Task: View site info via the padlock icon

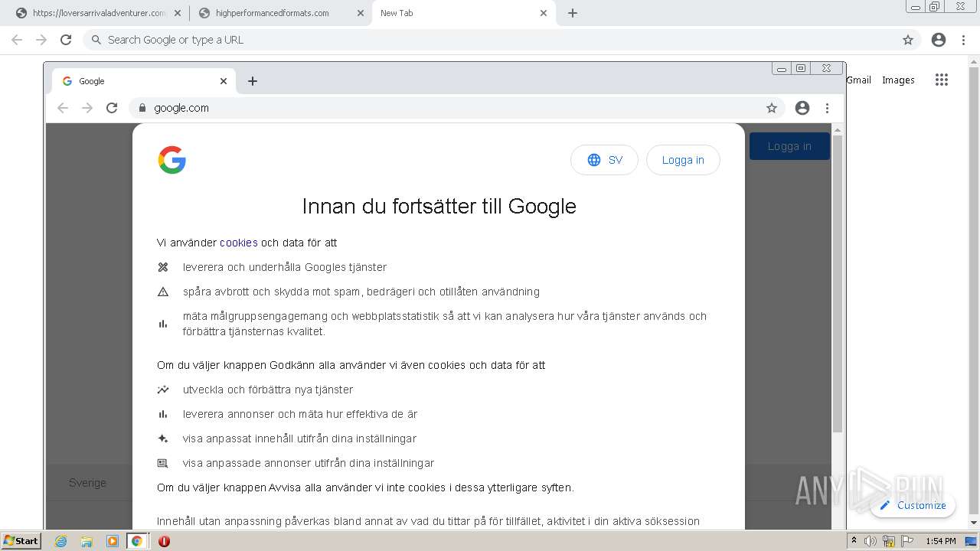Action: point(142,108)
